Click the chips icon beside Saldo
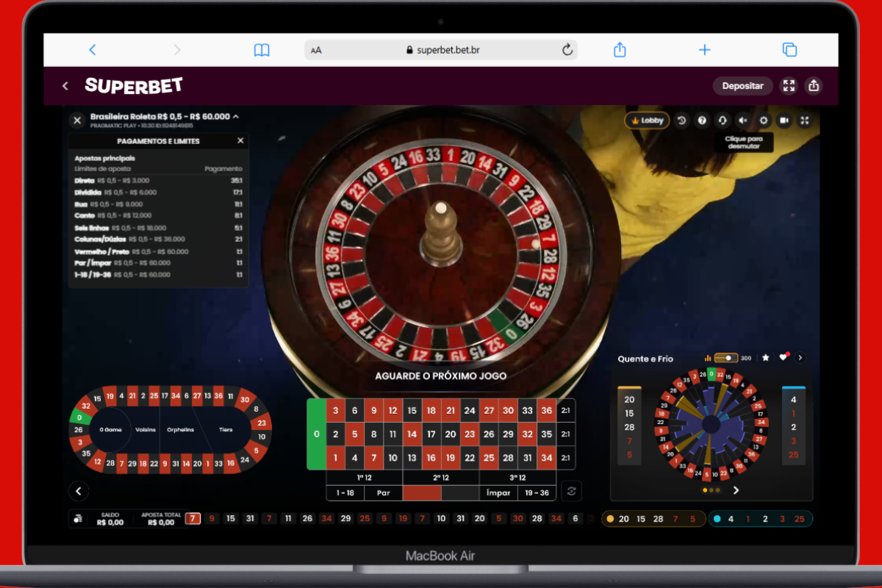 coord(79,519)
